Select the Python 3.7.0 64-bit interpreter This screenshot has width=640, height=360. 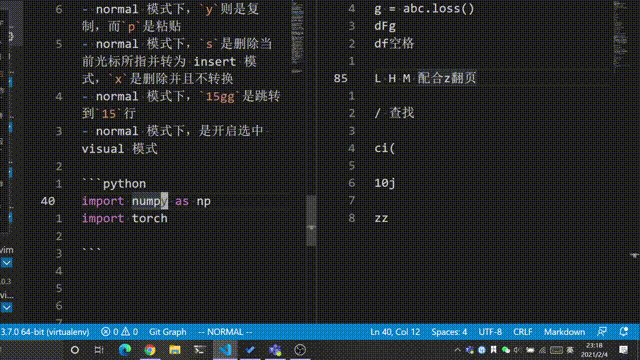coord(45,332)
